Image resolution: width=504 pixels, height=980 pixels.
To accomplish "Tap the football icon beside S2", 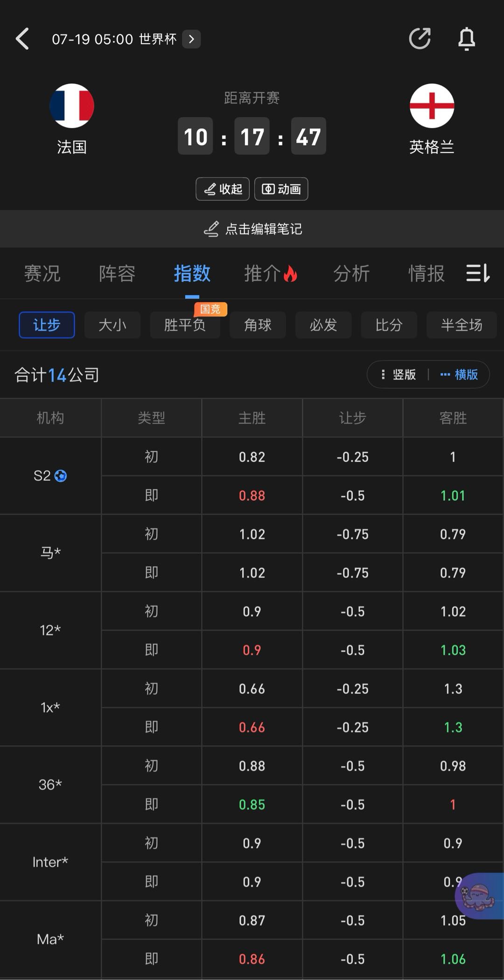I will pos(61,476).
